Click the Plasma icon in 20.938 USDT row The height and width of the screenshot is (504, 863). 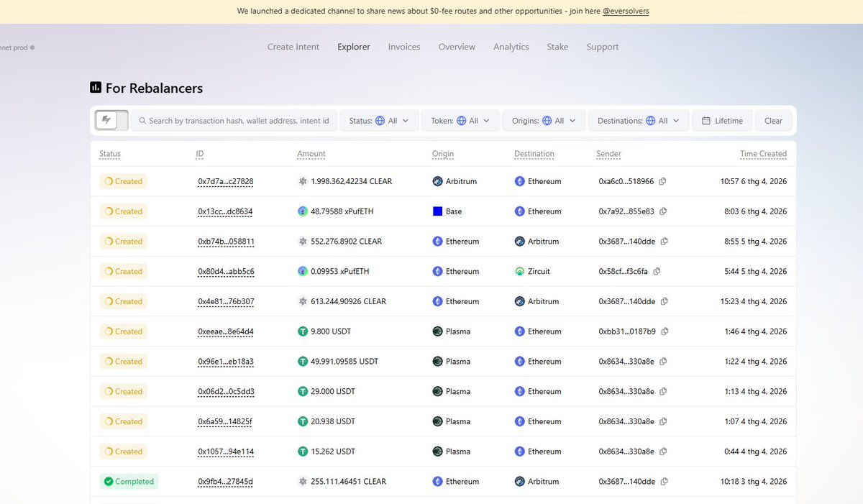pos(437,422)
